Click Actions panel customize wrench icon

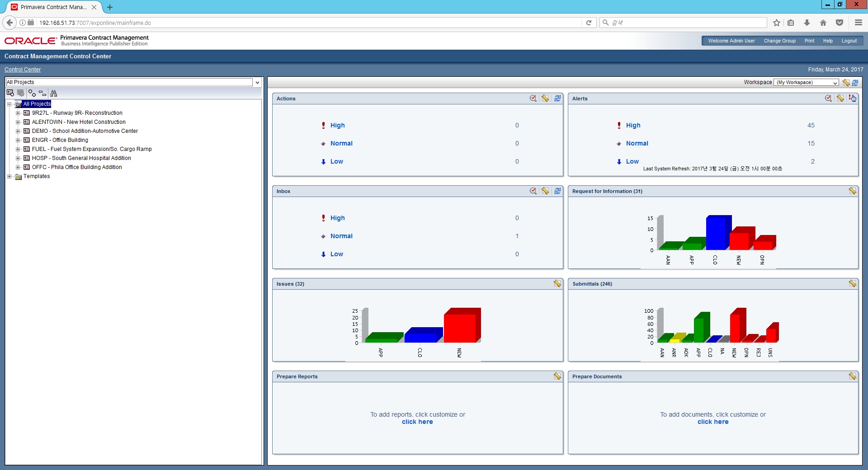[x=545, y=98]
